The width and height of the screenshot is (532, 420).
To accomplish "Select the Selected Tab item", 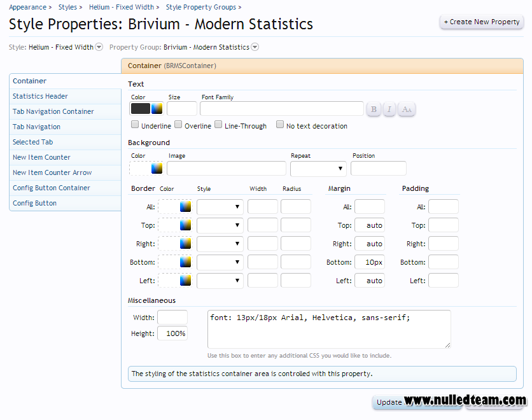I will pyautogui.click(x=65, y=142).
